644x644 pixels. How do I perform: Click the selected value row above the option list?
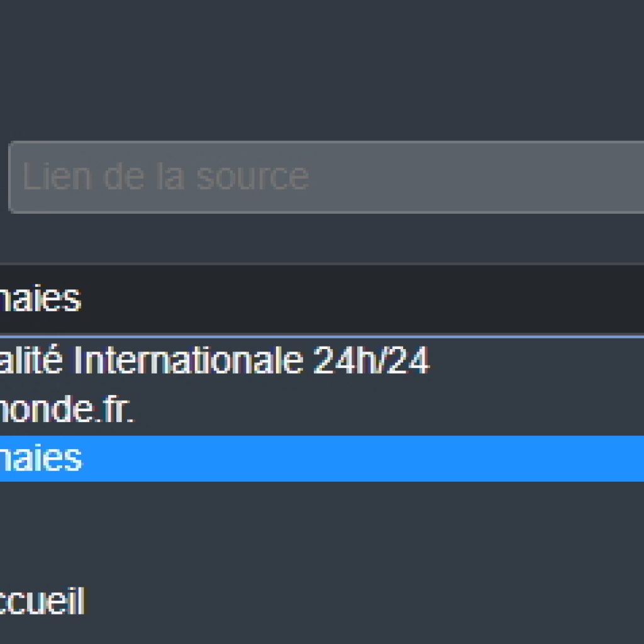click(x=322, y=299)
